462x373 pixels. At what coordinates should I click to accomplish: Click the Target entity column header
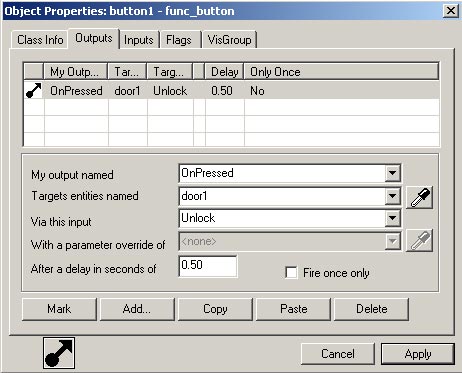click(127, 72)
